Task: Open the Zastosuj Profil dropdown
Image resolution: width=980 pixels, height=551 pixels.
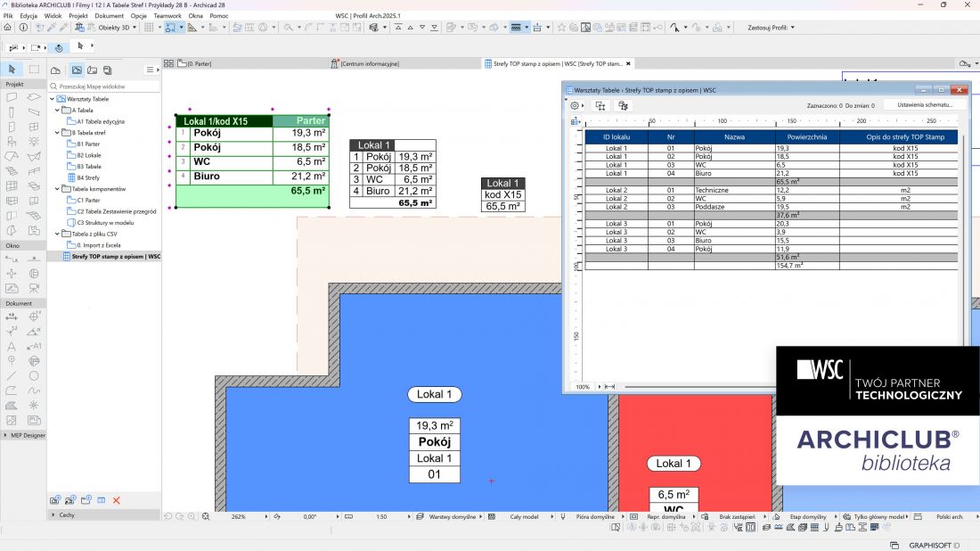Action: (x=772, y=28)
